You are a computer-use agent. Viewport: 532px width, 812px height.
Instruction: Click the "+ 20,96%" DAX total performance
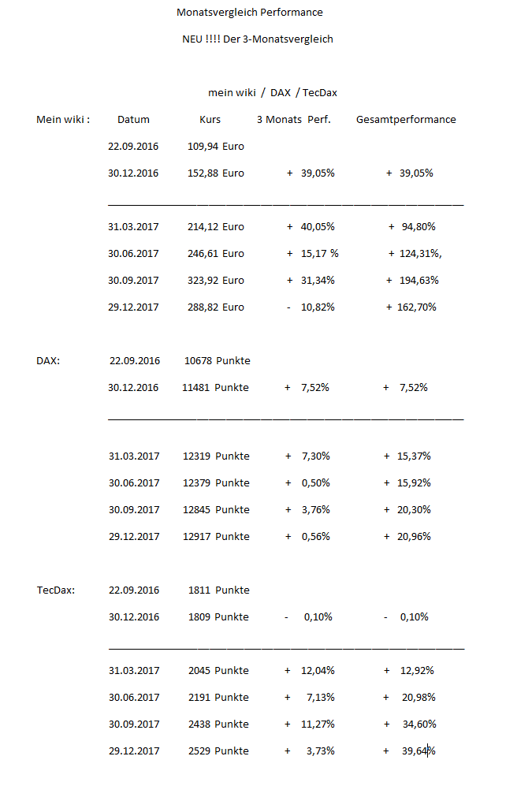tap(407, 537)
